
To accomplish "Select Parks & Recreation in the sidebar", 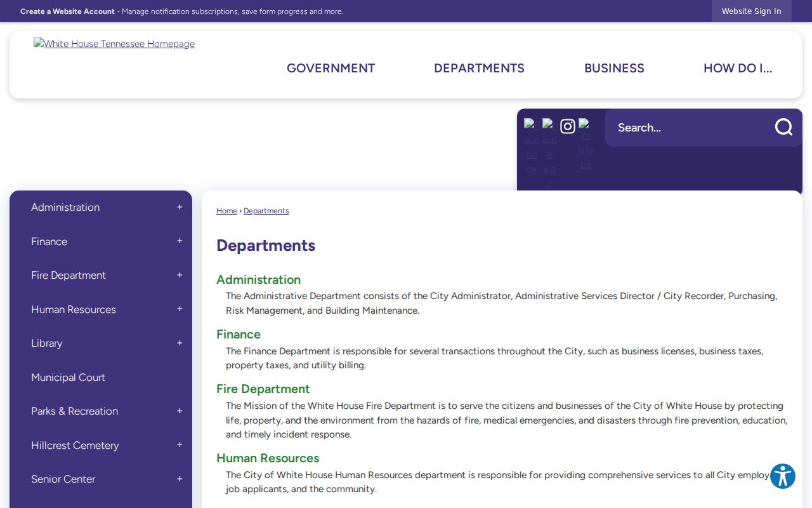I will [74, 411].
